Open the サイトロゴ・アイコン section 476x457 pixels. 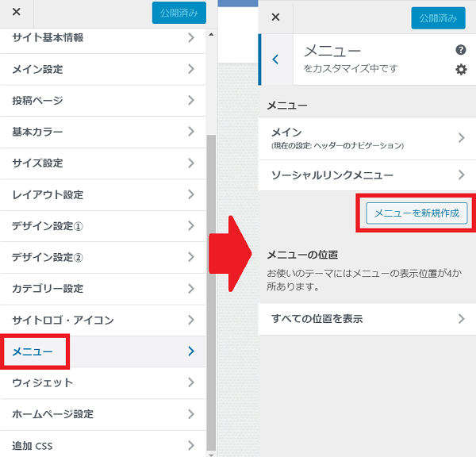[63, 320]
